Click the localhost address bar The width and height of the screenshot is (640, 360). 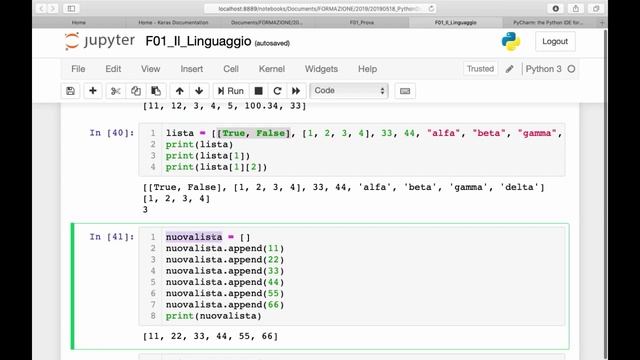(320, 8)
